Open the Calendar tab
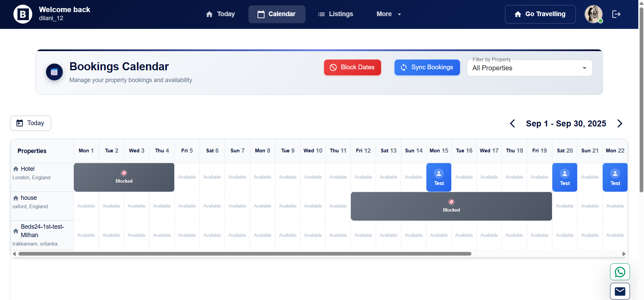Screen dimensions: 644x300 (277, 14)
